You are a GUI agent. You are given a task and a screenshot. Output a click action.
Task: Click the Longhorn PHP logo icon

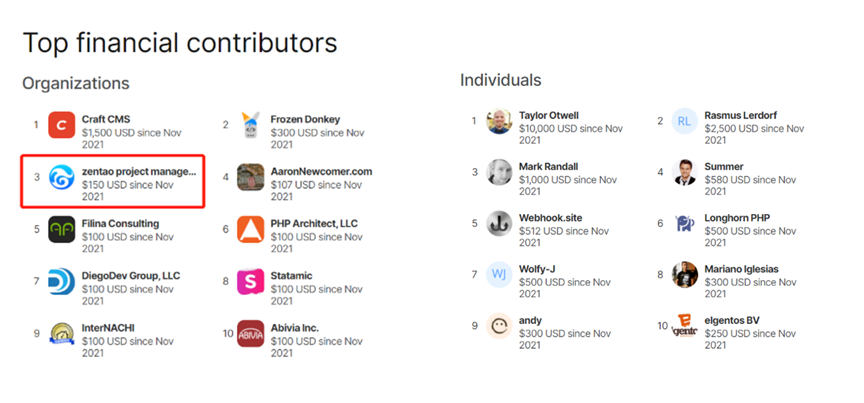[685, 223]
